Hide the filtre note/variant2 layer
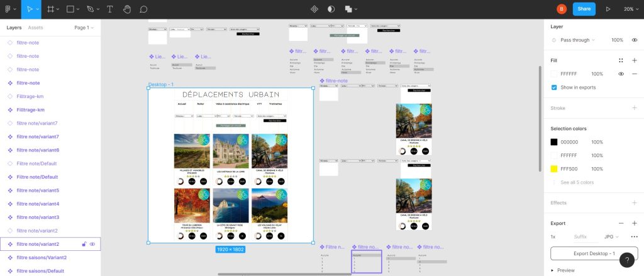This screenshot has height=276, width=644. [x=92, y=244]
